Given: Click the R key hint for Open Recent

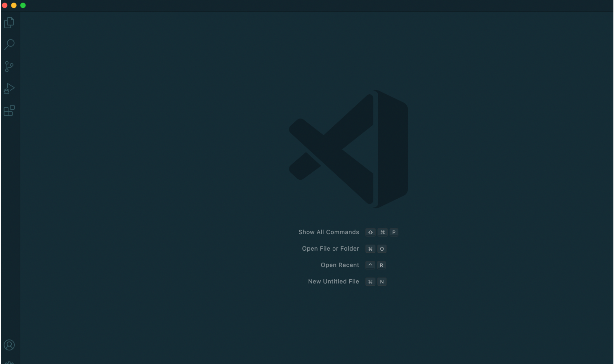Looking at the screenshot, I should (x=381, y=265).
